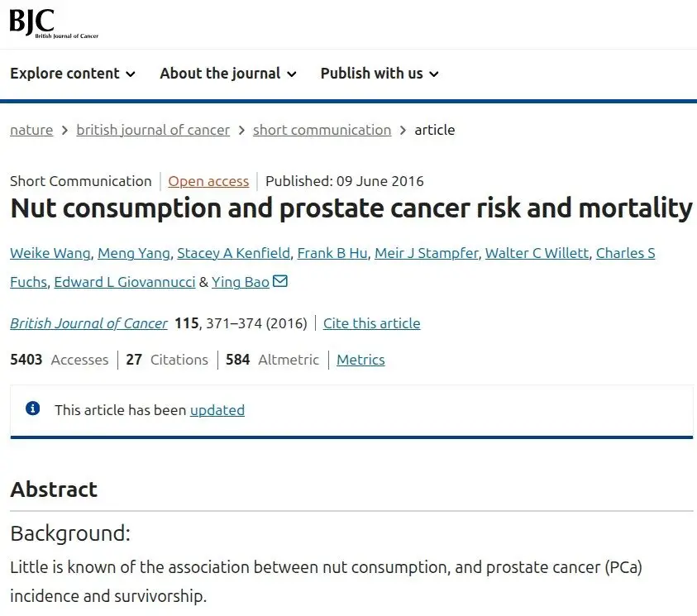Open the Open access link
This screenshot has width=697, height=616.
[208, 181]
